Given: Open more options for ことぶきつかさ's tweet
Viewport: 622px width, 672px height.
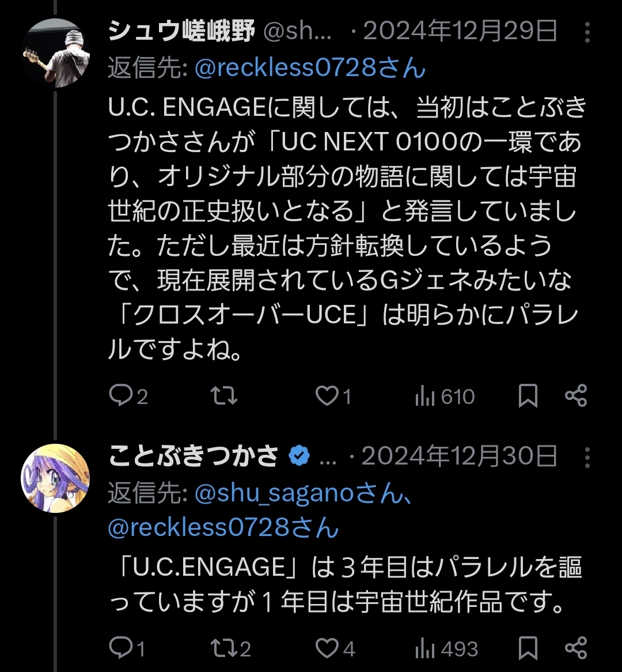Looking at the screenshot, I should [587, 458].
